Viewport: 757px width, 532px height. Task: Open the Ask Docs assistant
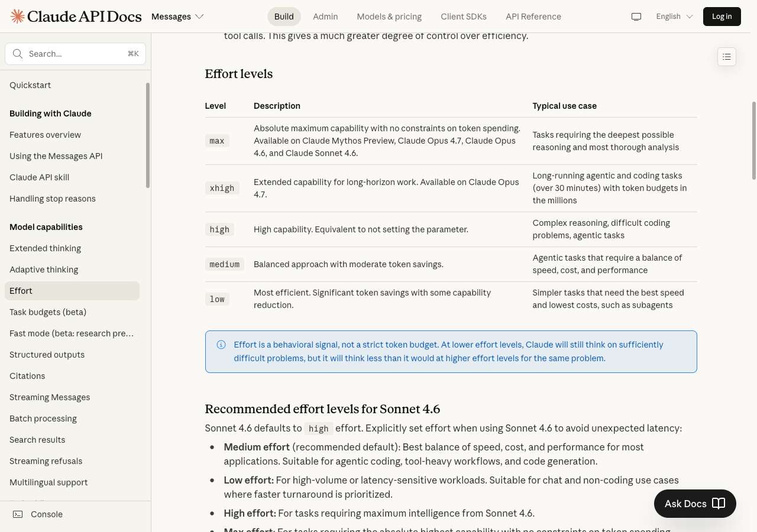[695, 504]
